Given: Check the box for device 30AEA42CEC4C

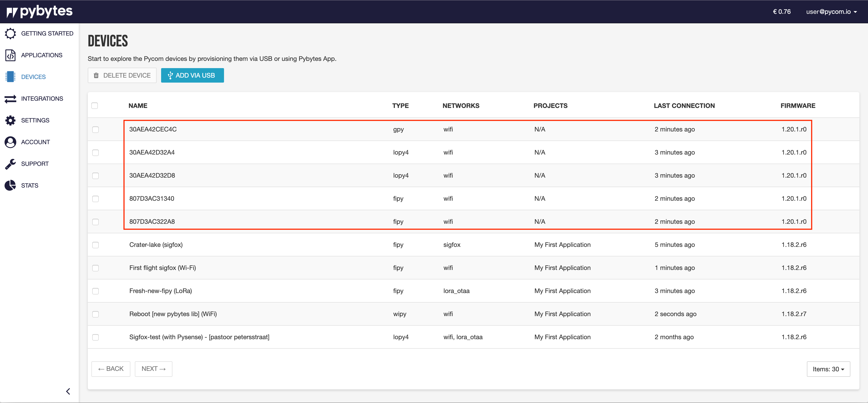Looking at the screenshot, I should [96, 130].
